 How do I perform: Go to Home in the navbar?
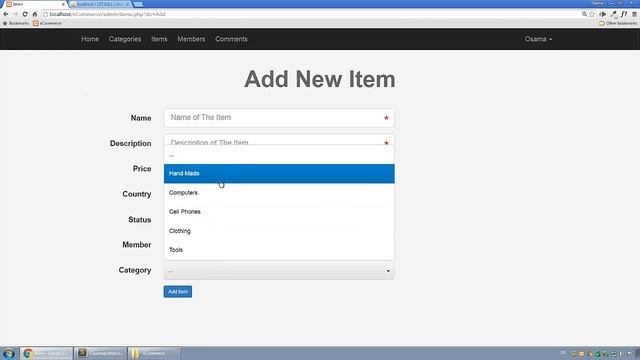[90, 39]
